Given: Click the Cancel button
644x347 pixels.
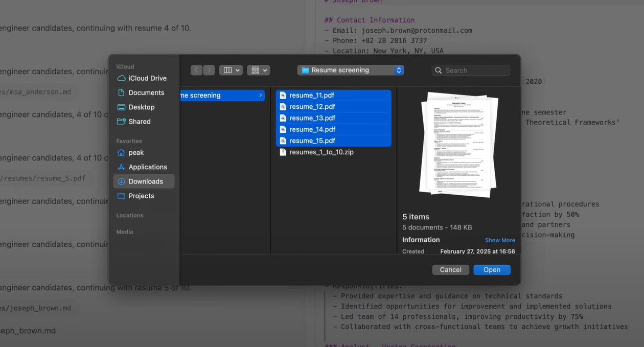Looking at the screenshot, I should tap(451, 270).
